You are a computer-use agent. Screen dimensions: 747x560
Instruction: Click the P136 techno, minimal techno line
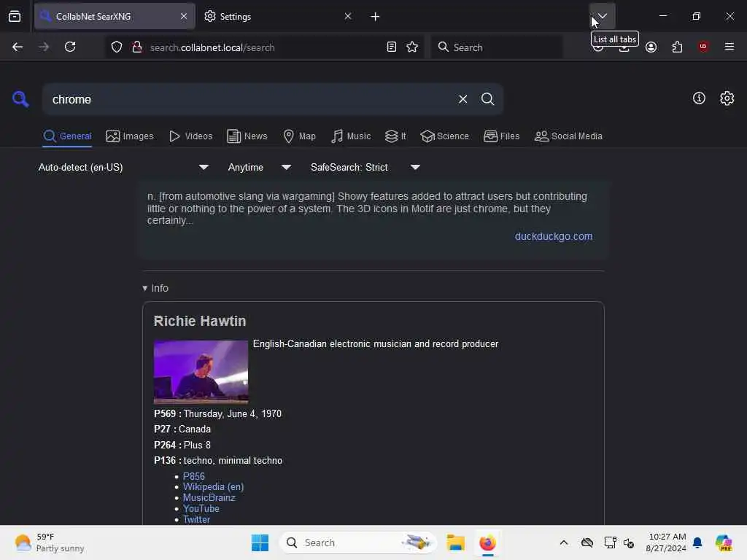click(218, 461)
